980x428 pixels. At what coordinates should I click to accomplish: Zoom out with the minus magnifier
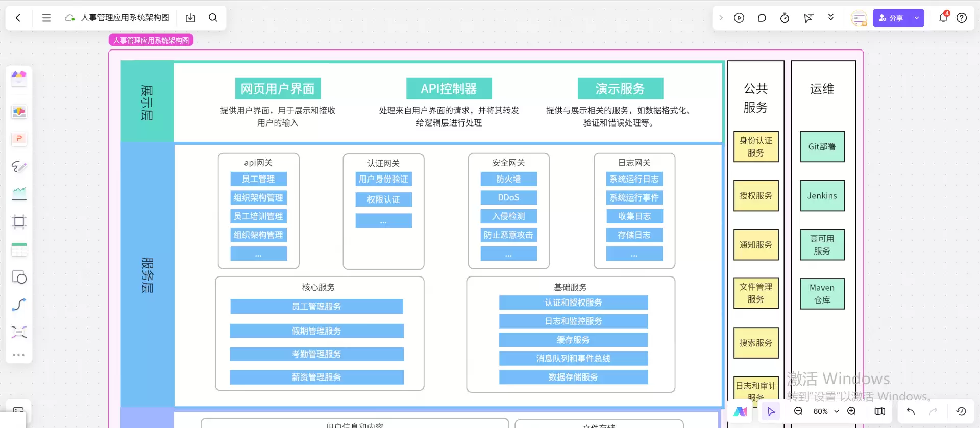pyautogui.click(x=798, y=411)
